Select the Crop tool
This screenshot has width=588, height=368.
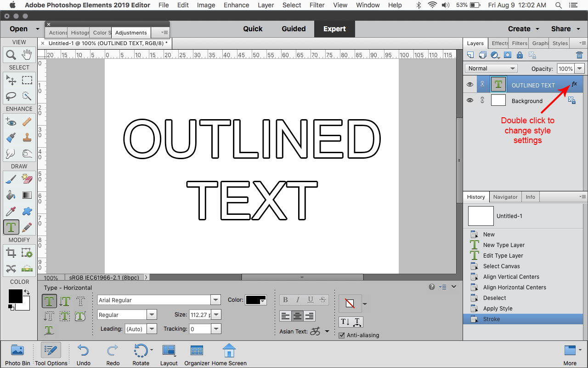[x=11, y=252]
